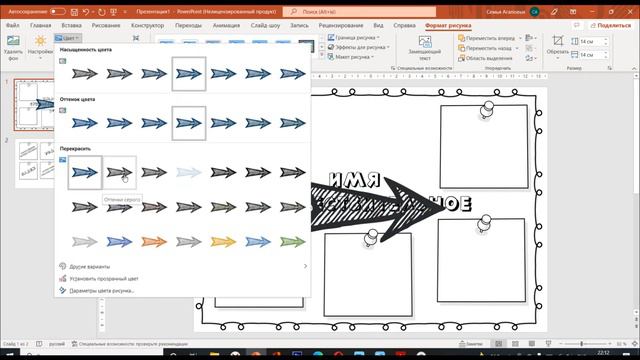The image size is (640, 360).
Task: Select the Формат рисунка tab
Action: click(448, 25)
